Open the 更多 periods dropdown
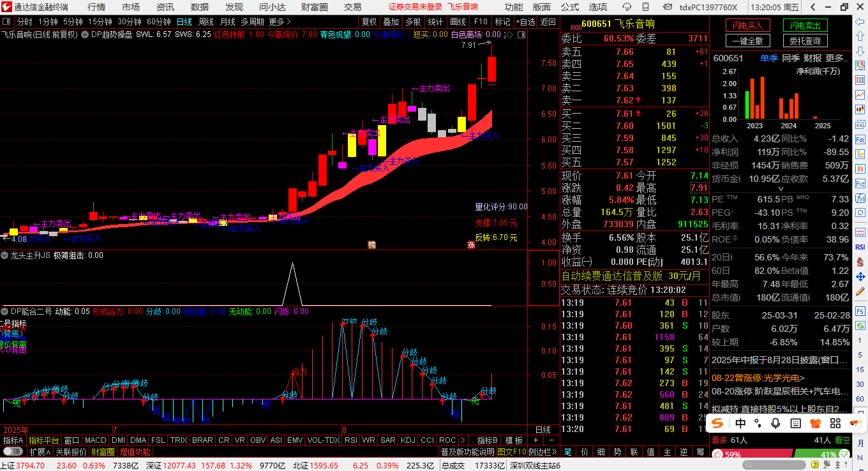 click(280, 22)
